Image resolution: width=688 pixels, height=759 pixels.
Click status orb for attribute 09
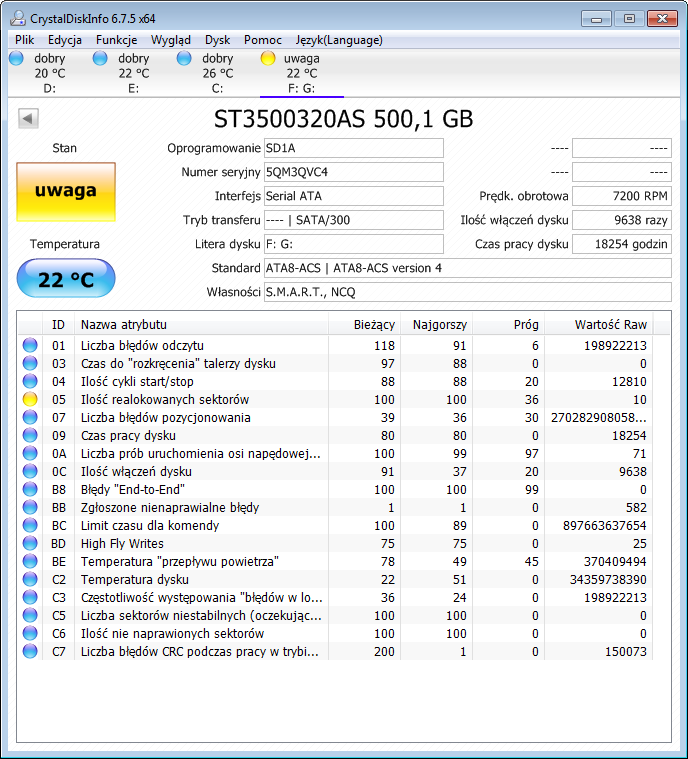30,435
